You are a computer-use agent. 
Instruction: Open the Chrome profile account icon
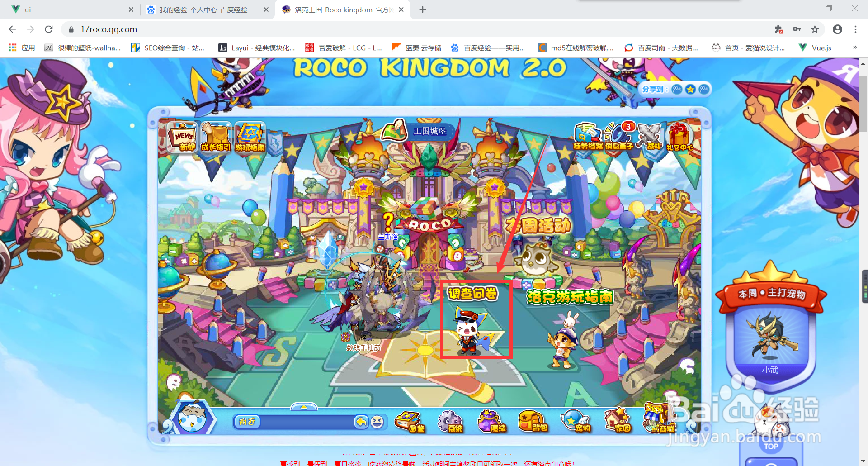pyautogui.click(x=837, y=29)
